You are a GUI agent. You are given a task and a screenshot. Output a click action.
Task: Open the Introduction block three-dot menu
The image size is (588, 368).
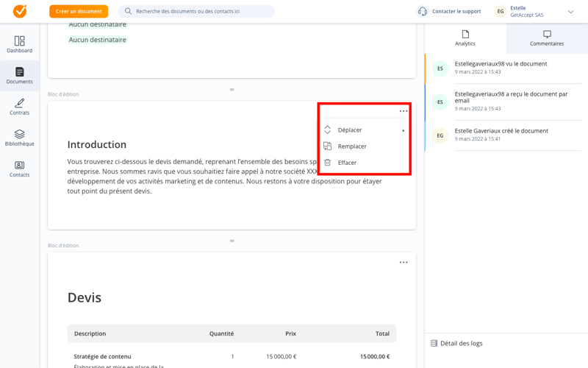pos(404,111)
